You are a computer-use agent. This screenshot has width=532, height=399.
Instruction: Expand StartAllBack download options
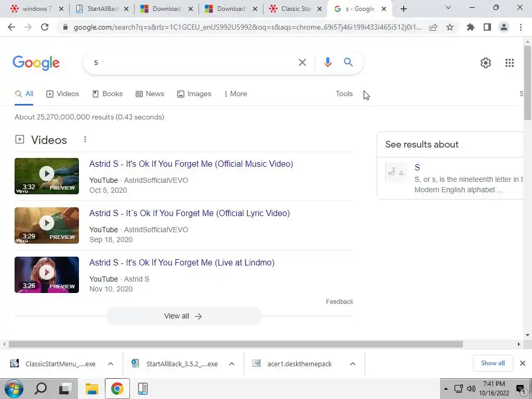pyautogui.click(x=232, y=364)
